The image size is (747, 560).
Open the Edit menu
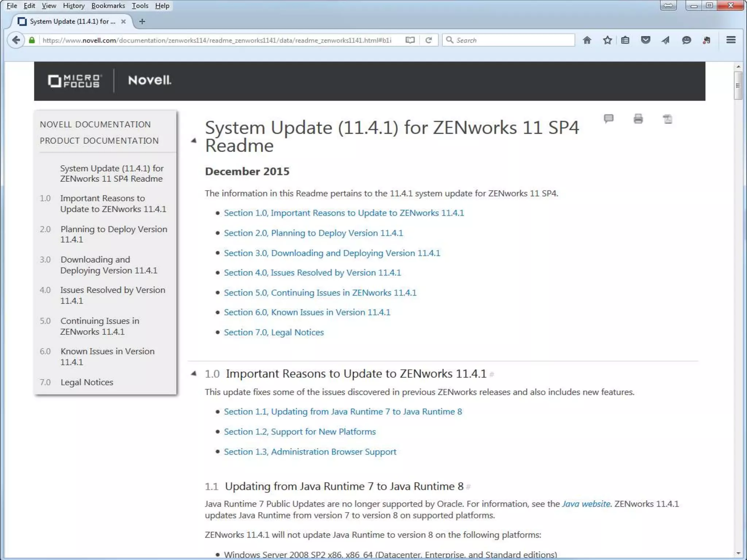[29, 5]
